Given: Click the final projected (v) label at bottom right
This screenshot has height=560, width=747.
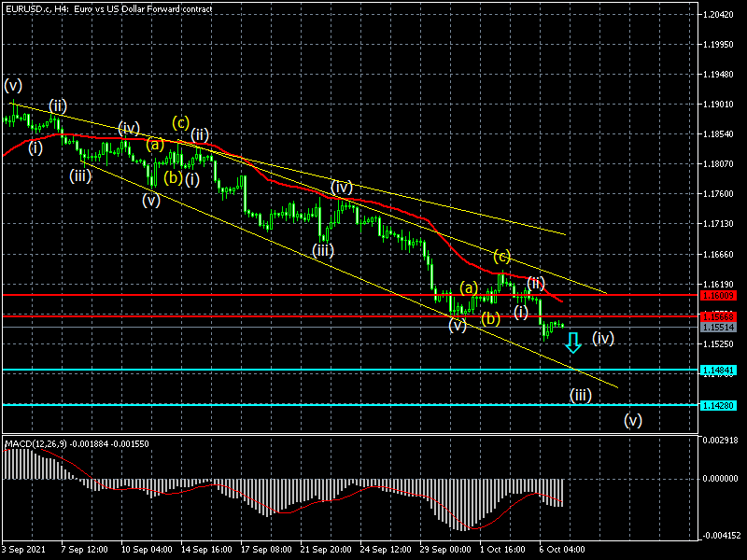Looking at the screenshot, I should coord(633,420).
